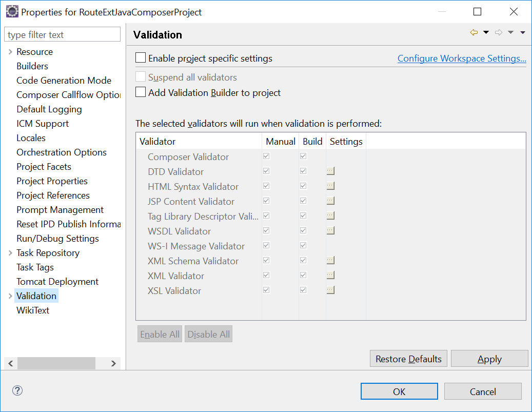Open WSDL Validator settings ellipsis button
Image resolution: width=532 pixels, height=412 pixels.
pos(330,231)
